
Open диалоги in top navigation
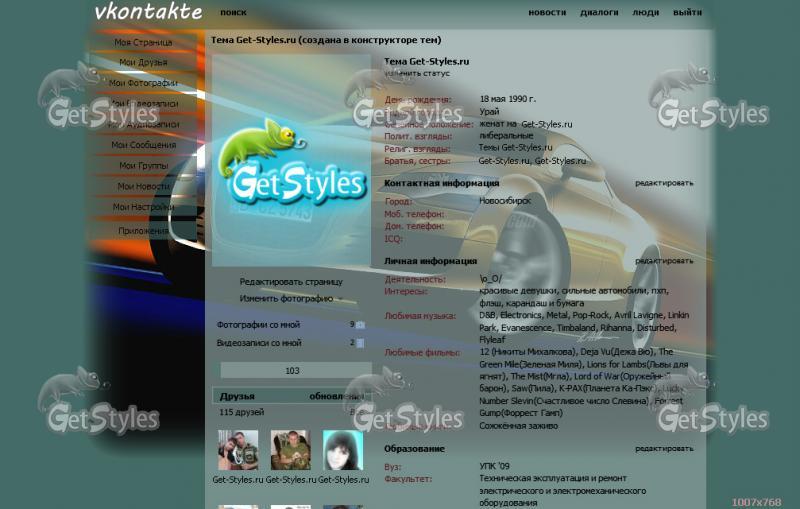pyautogui.click(x=599, y=12)
